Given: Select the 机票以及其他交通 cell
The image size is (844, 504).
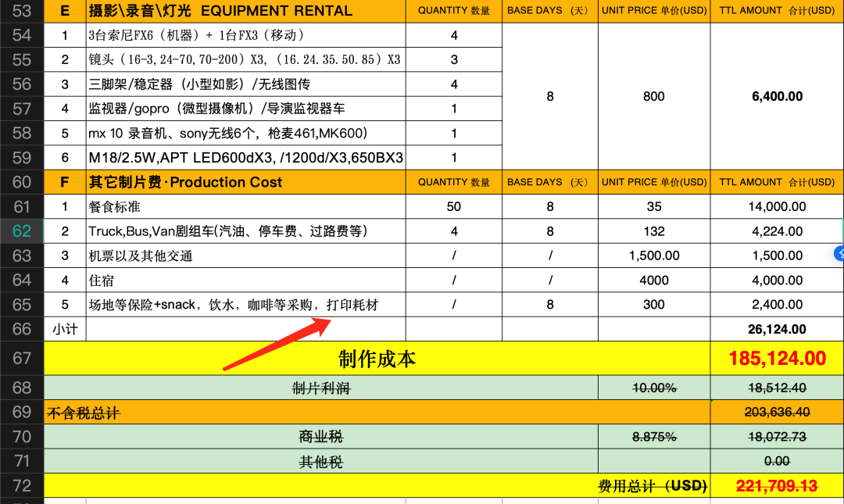Looking at the screenshot, I should pyautogui.click(x=245, y=256).
